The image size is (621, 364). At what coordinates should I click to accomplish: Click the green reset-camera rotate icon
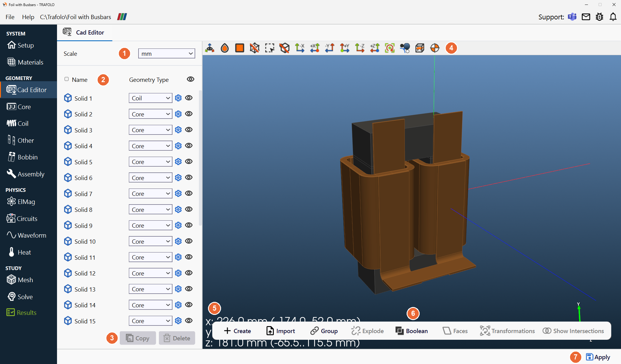click(390, 48)
